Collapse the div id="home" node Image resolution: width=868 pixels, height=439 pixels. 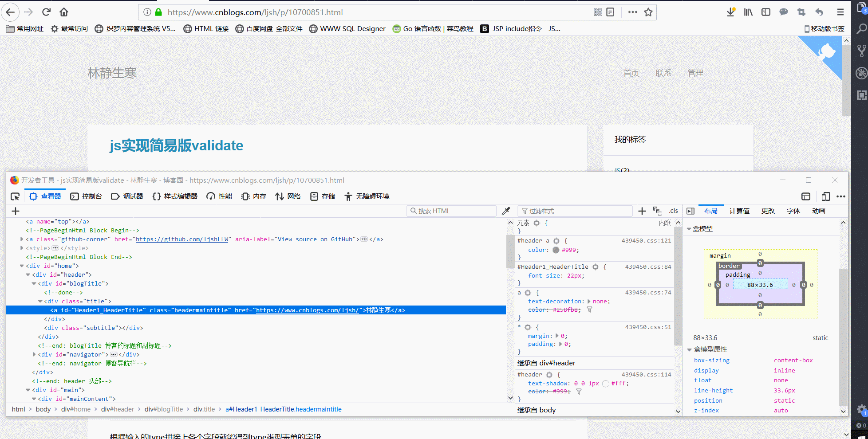(22, 266)
